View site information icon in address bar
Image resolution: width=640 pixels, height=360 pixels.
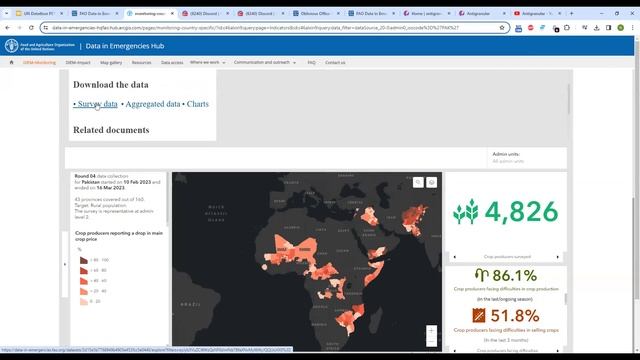click(x=46, y=27)
